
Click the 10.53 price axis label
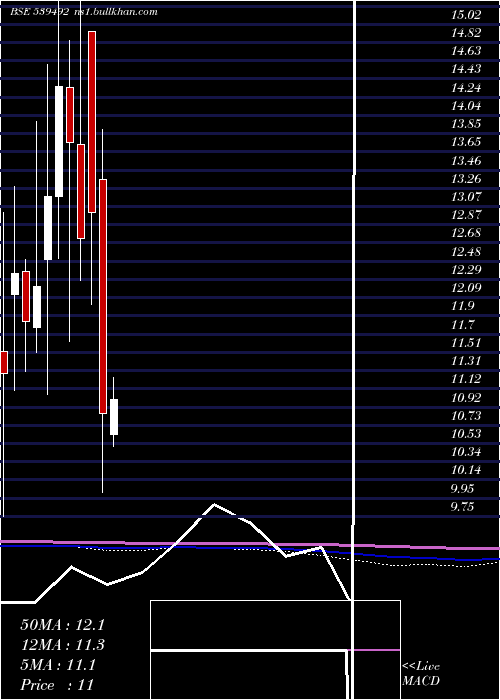pos(466,434)
